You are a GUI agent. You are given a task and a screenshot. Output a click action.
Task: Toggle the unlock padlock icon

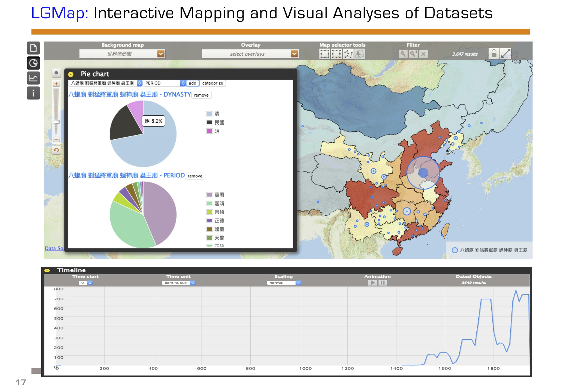[494, 53]
